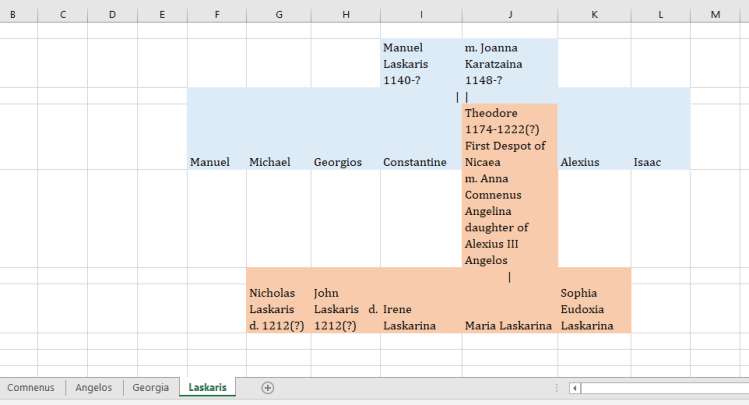Click the tab bar resize handle dots
749x405 pixels.
(x=556, y=388)
